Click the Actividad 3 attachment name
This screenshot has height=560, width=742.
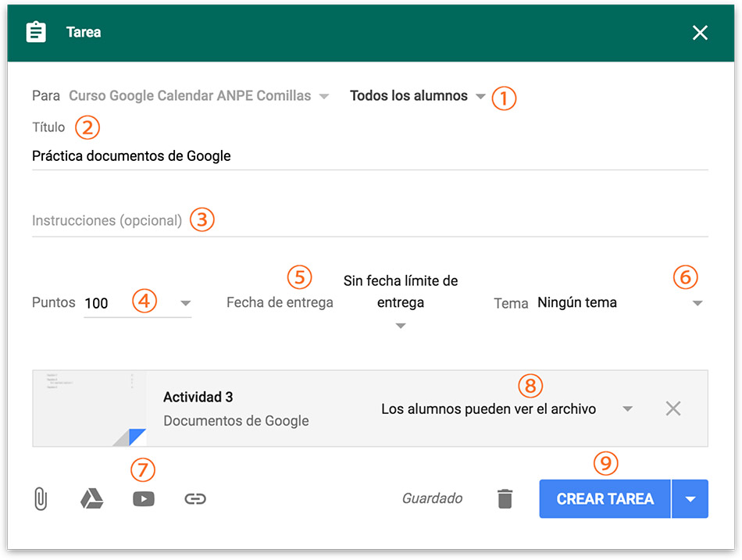(198, 398)
